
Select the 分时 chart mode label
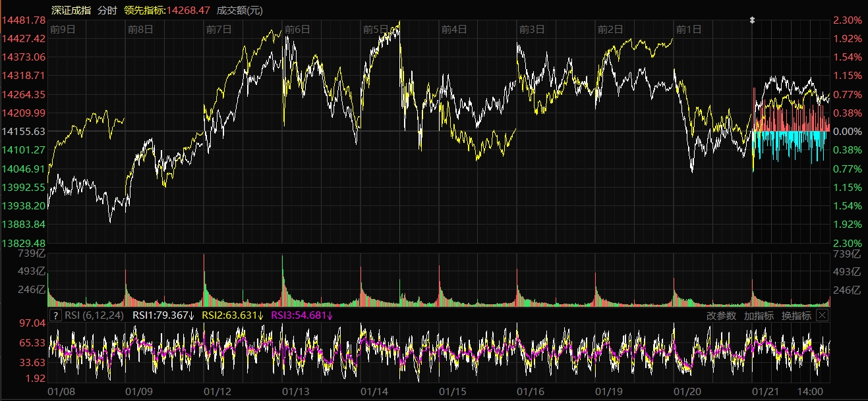107,11
